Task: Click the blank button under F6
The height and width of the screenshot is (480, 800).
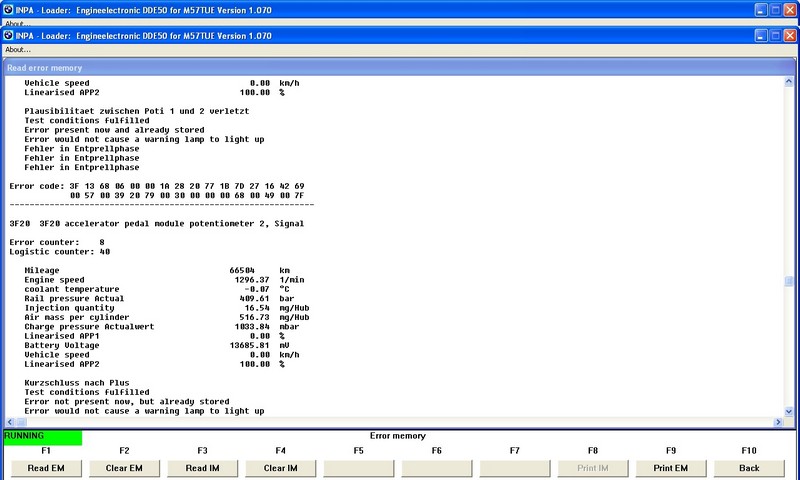Action: click(x=436, y=468)
